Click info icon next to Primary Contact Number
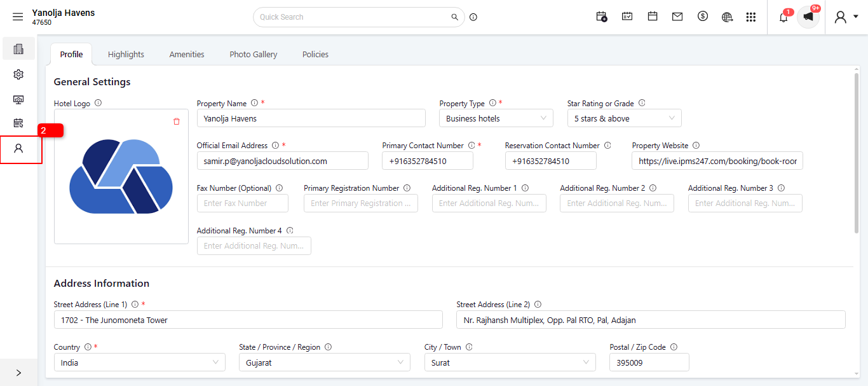The width and height of the screenshot is (868, 386). coord(471,146)
